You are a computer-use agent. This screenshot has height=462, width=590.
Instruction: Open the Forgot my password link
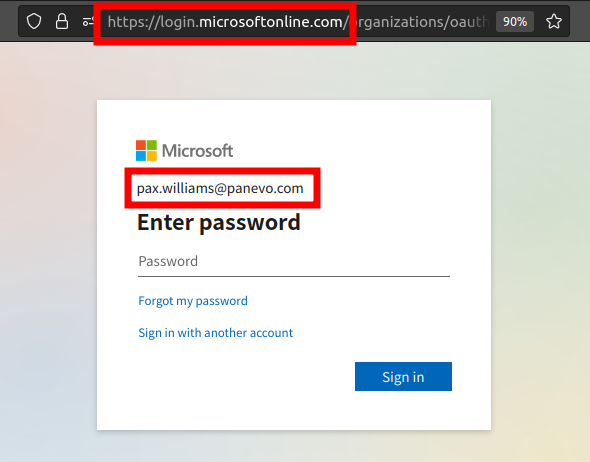click(193, 301)
